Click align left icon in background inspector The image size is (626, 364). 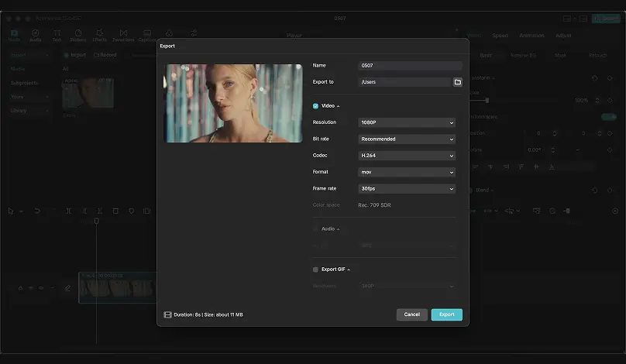pyautogui.click(x=475, y=167)
